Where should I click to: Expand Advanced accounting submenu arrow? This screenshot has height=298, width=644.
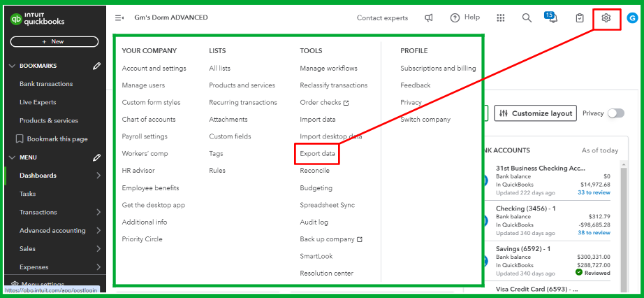point(98,231)
